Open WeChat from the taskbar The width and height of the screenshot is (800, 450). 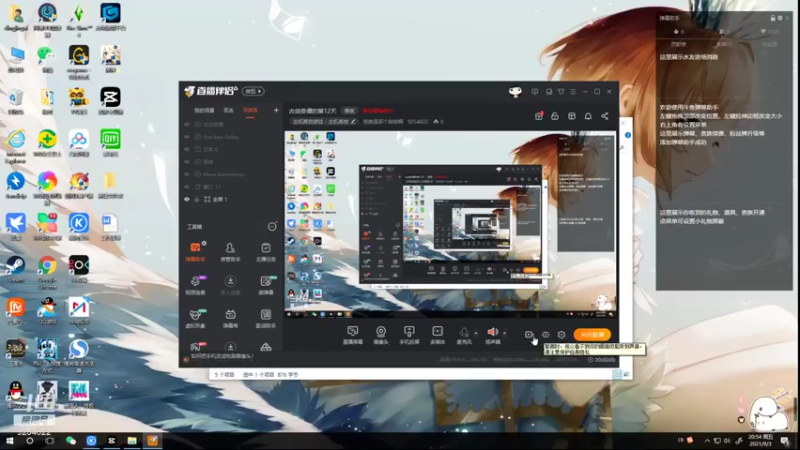coord(70,440)
